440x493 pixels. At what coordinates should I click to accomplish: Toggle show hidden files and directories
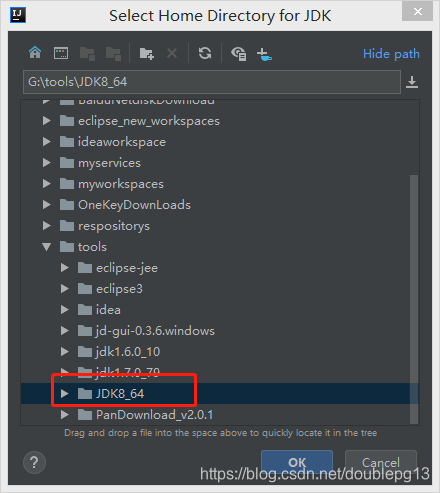239,53
